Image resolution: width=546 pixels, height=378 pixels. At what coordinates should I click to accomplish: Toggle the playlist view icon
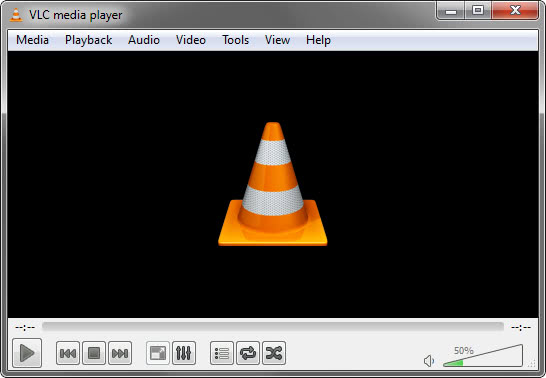click(222, 353)
